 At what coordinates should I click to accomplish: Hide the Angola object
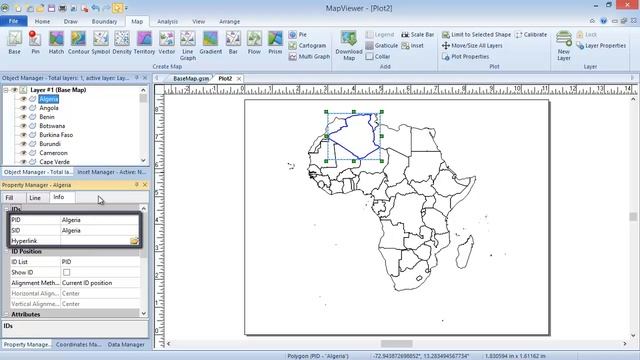[24, 108]
